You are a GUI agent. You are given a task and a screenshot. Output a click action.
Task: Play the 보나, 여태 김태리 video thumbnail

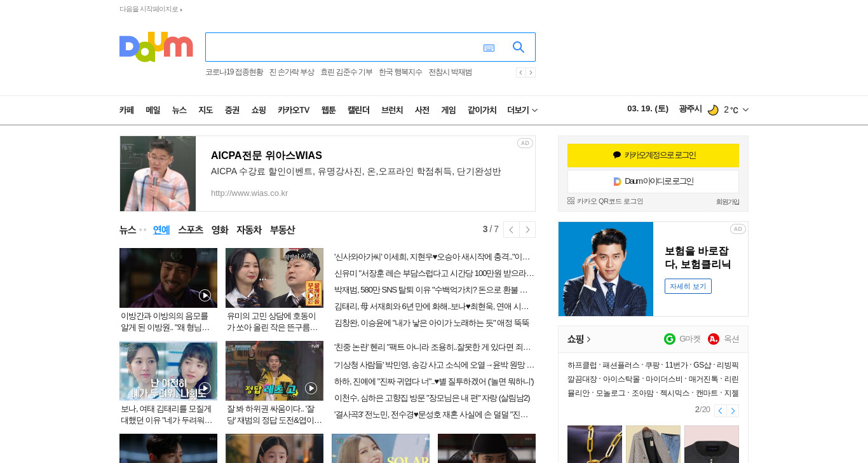168,371
